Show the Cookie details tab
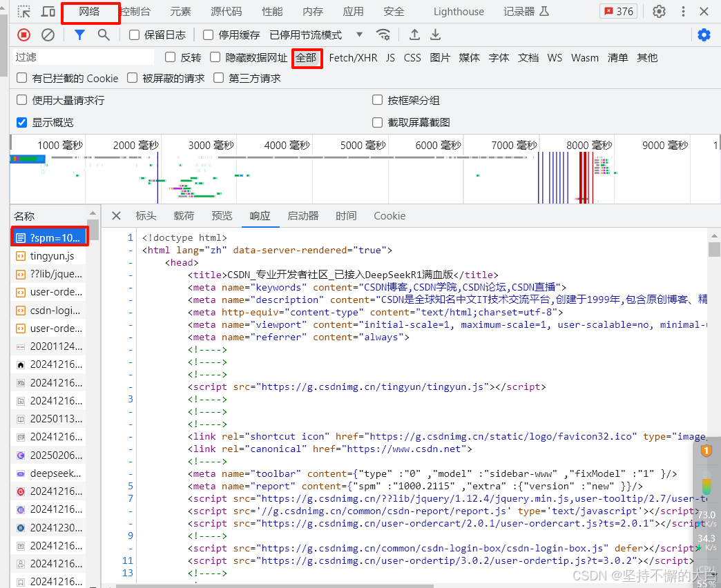This screenshot has height=588, width=721. click(x=390, y=216)
